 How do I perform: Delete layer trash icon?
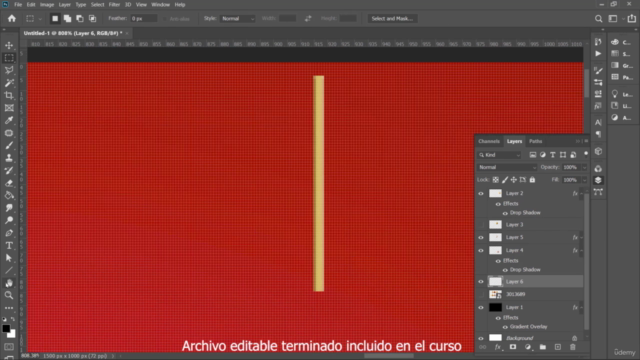click(x=573, y=347)
